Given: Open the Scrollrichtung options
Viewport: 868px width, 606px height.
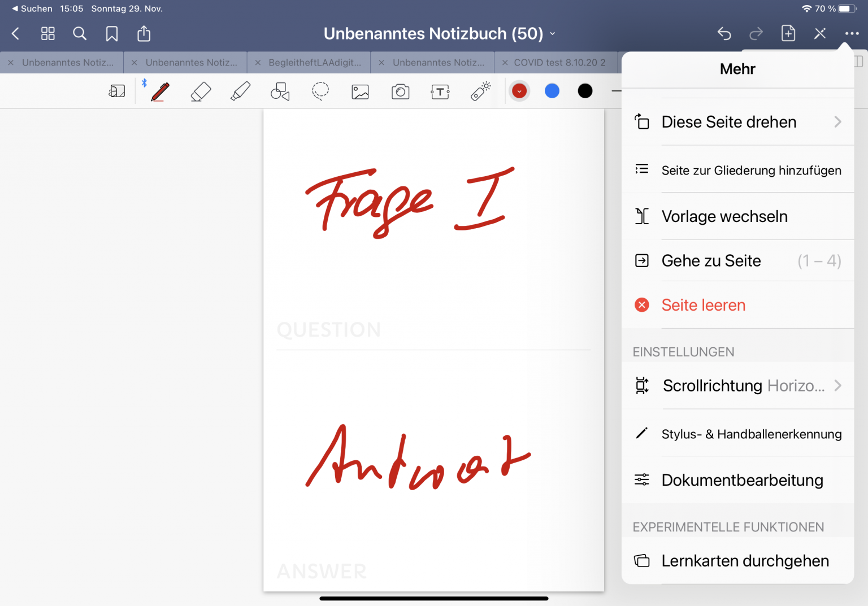Looking at the screenshot, I should 739,386.
